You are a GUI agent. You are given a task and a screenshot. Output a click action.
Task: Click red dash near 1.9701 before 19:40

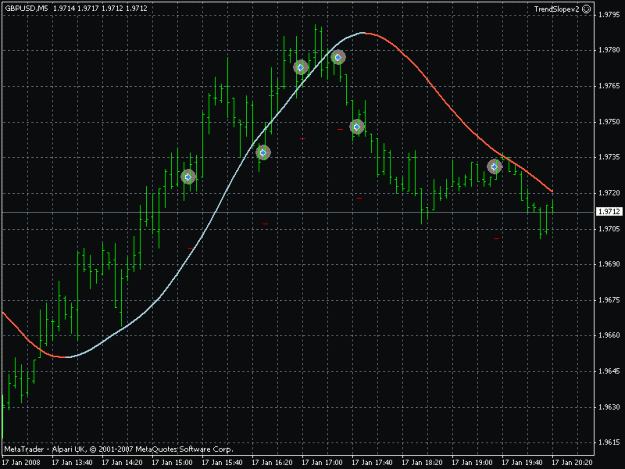click(x=496, y=238)
